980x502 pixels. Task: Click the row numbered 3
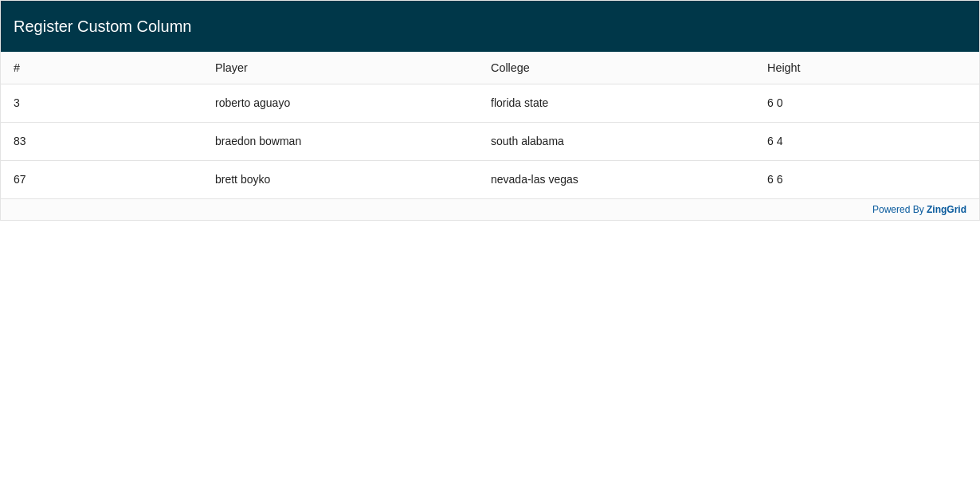(17, 103)
